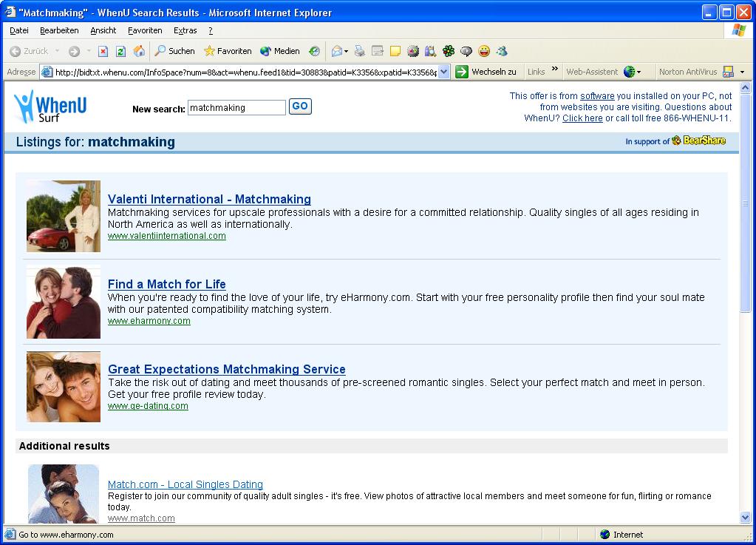The width and height of the screenshot is (756, 545).
Task: Click the edit page toolbar icon
Action: [x=378, y=51]
